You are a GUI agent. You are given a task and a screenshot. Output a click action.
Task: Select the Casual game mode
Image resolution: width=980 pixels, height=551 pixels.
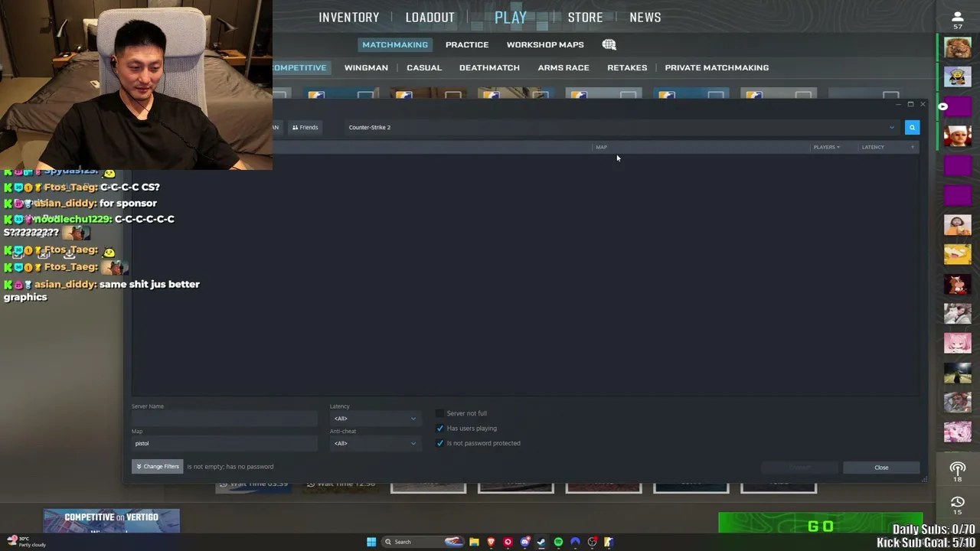click(424, 67)
